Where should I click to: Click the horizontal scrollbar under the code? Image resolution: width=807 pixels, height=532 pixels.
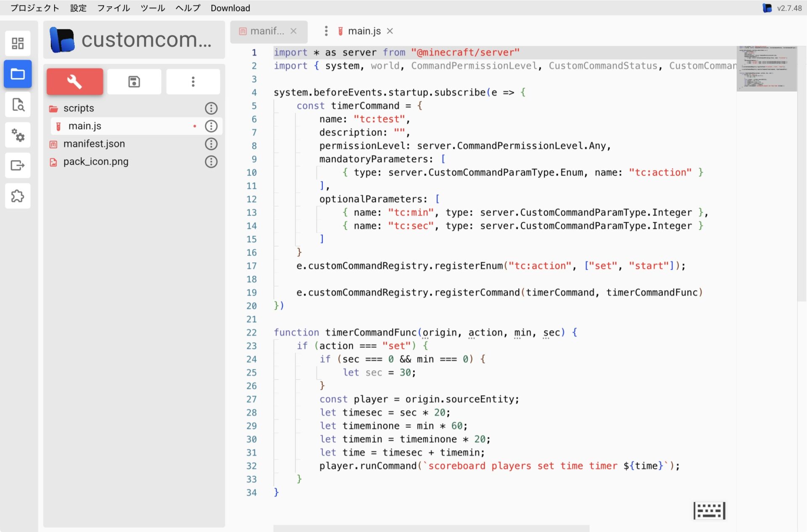[431, 528]
